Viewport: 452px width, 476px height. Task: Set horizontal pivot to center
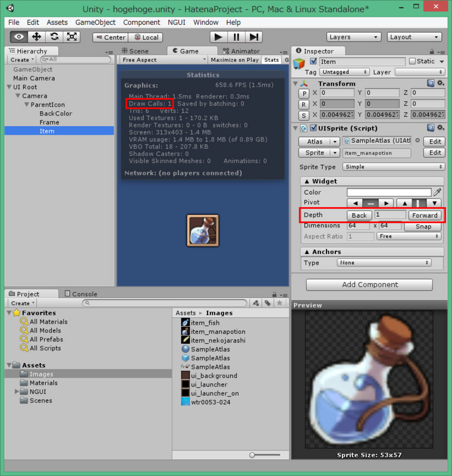tap(371, 203)
